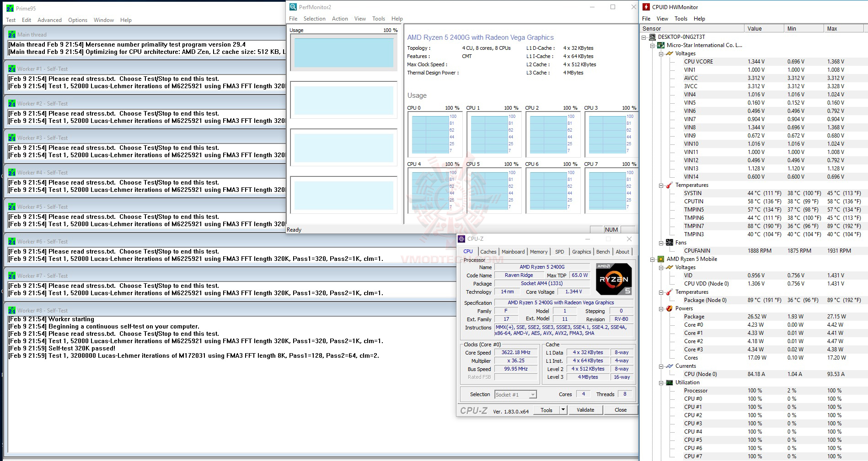Click the Currents icon in HWMonitor
Screen dimensions: 868x461
pyautogui.click(x=670, y=366)
